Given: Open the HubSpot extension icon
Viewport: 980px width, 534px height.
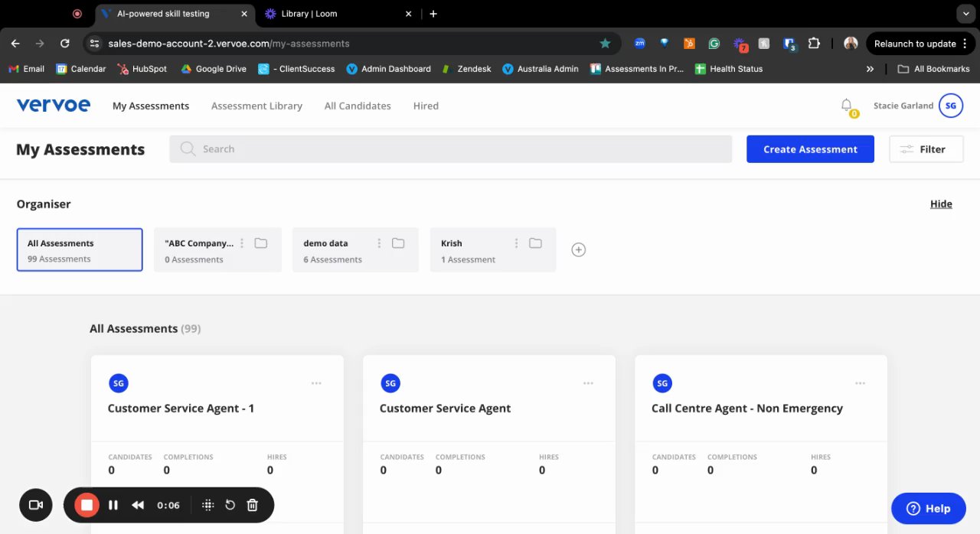Looking at the screenshot, I should (x=689, y=44).
